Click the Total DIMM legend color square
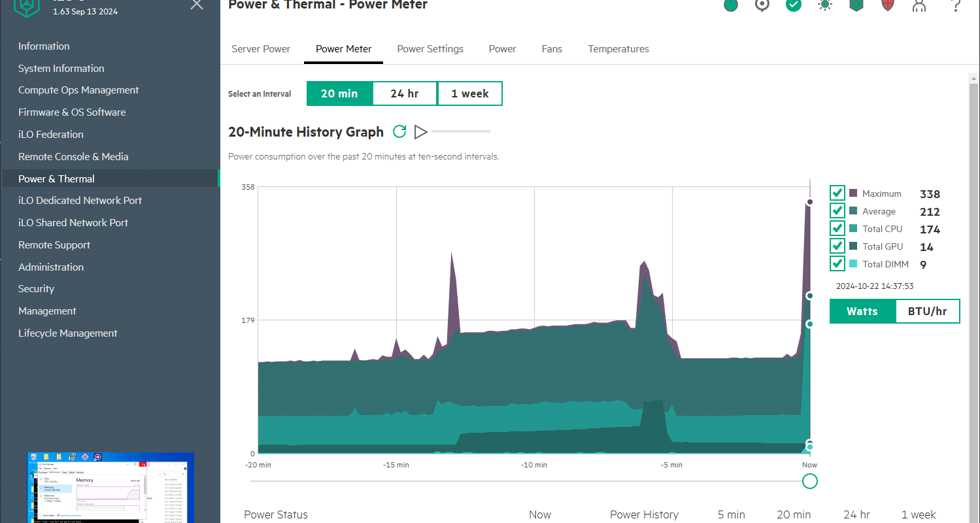 853,264
